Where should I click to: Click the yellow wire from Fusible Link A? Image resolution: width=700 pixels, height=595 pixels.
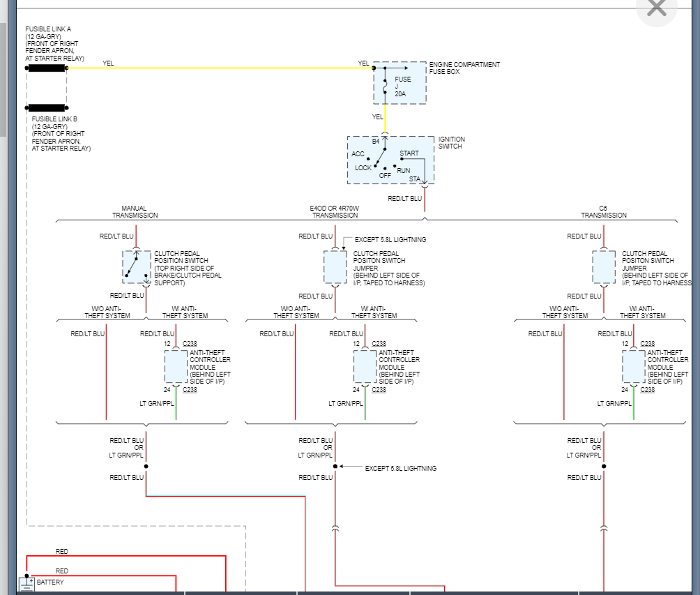[209, 68]
